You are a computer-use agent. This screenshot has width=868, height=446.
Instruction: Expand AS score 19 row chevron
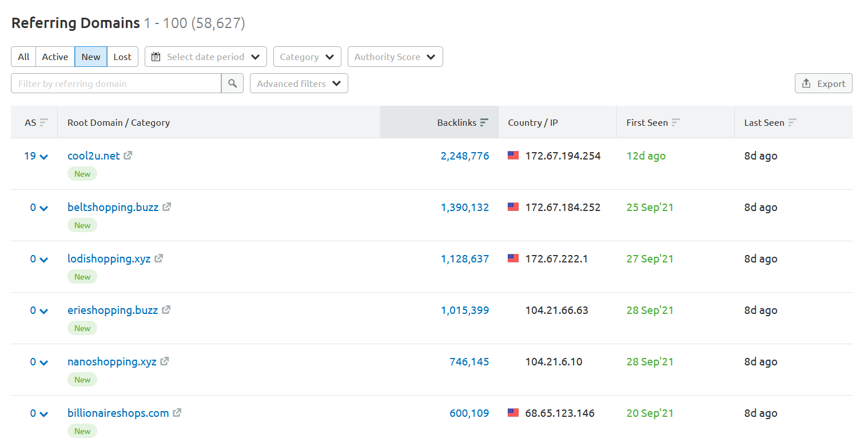[x=43, y=157]
